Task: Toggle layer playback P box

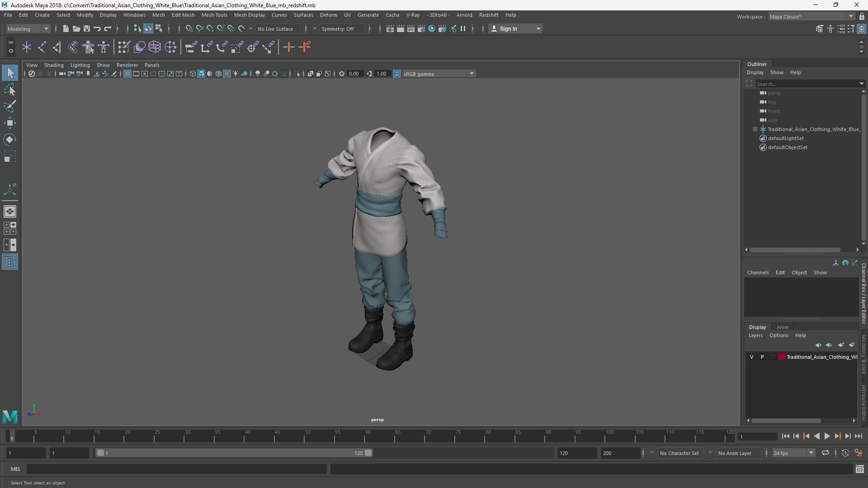Action: 762,357
